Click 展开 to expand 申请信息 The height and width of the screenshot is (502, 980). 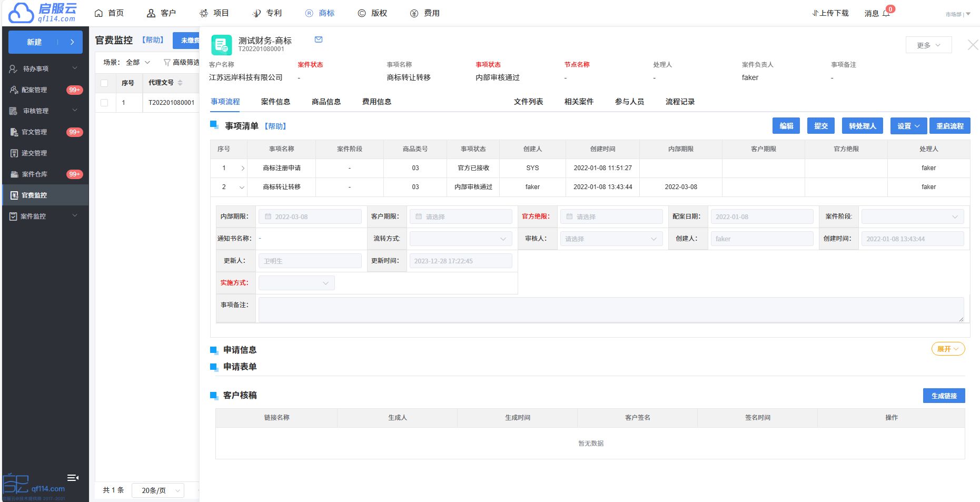pyautogui.click(x=948, y=349)
